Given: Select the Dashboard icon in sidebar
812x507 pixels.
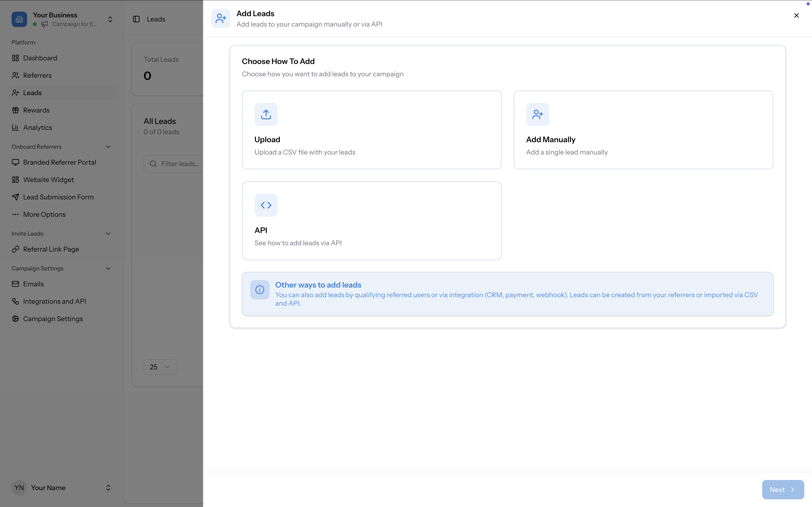Looking at the screenshot, I should click(15, 58).
